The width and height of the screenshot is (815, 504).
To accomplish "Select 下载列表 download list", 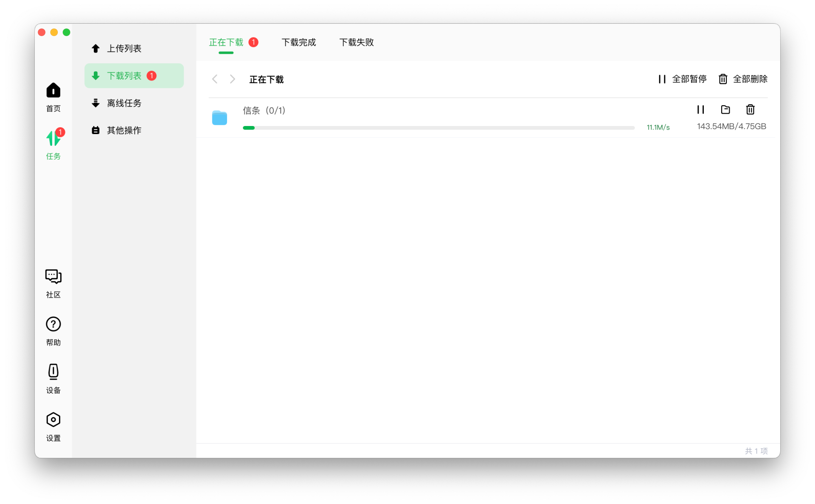I will point(134,76).
